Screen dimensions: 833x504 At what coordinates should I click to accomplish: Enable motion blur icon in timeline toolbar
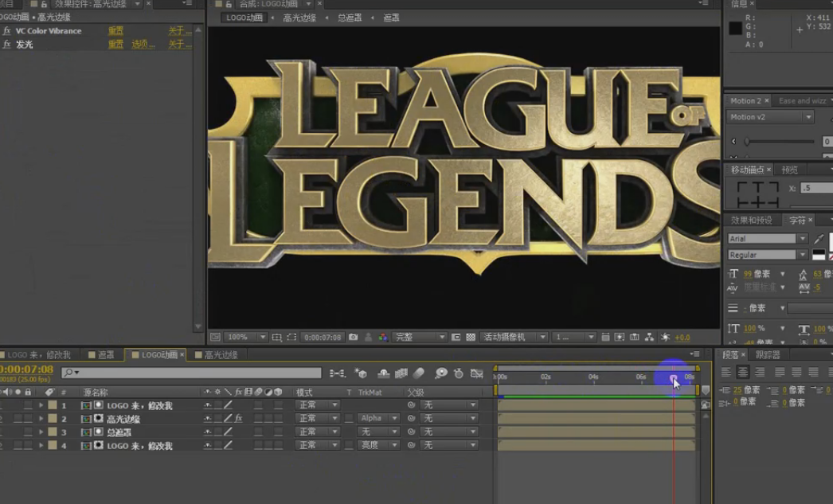419,373
